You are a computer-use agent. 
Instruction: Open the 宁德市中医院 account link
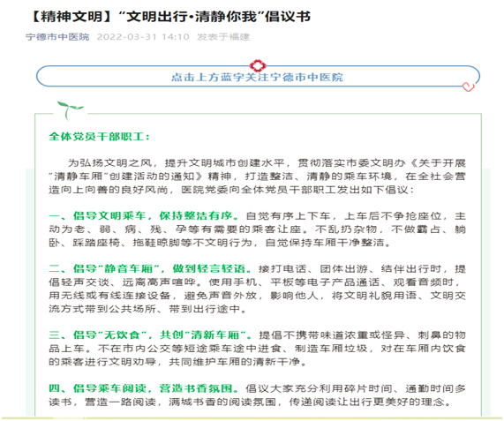(x=57, y=37)
